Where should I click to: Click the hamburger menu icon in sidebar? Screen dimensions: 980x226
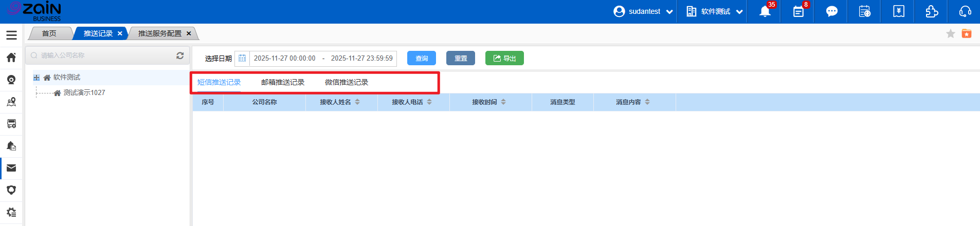click(11, 35)
